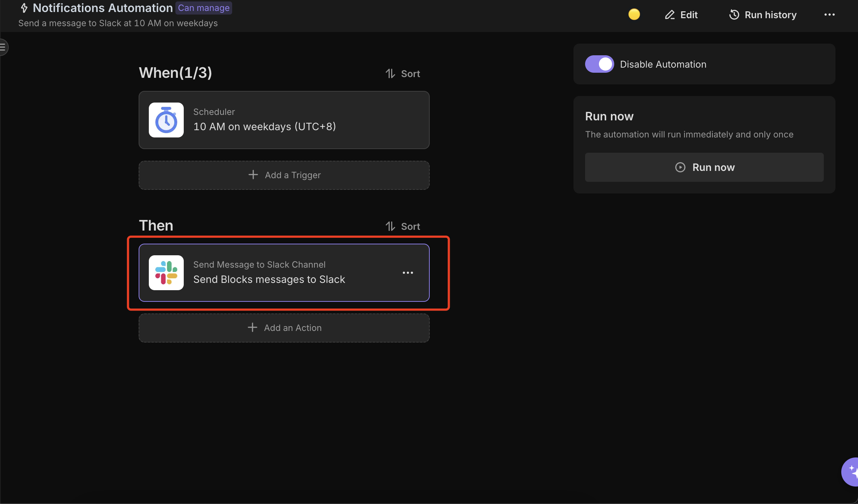Click the lightning bolt automation icon
This screenshot has height=504, width=858.
pyautogui.click(x=24, y=8)
